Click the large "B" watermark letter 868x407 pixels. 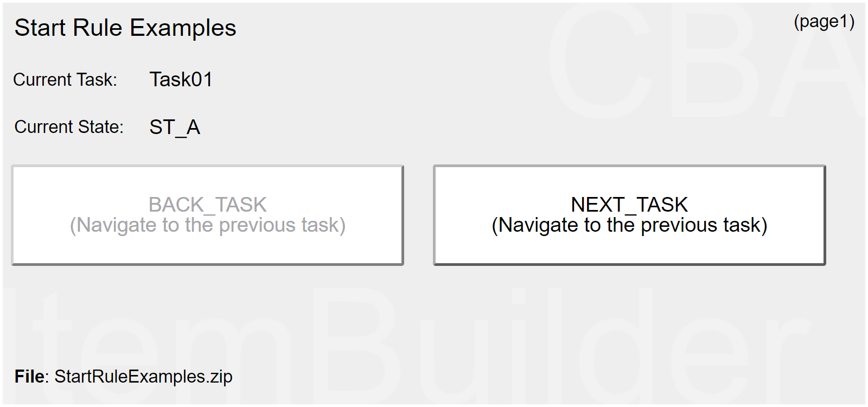coord(716,60)
